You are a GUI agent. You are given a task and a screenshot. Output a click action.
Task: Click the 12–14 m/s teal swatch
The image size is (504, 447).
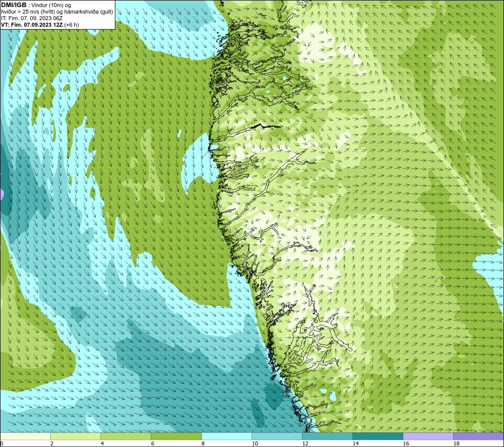[327, 436]
